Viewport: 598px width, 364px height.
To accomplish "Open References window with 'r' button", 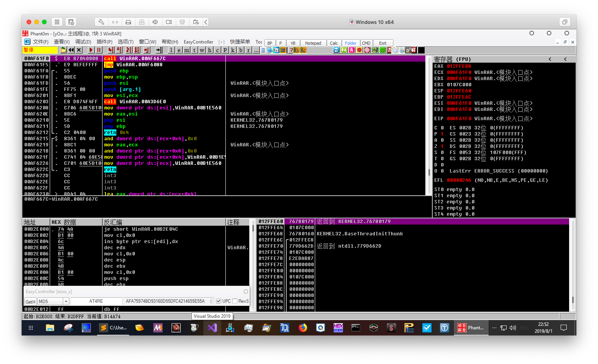I will pos(248,50).
